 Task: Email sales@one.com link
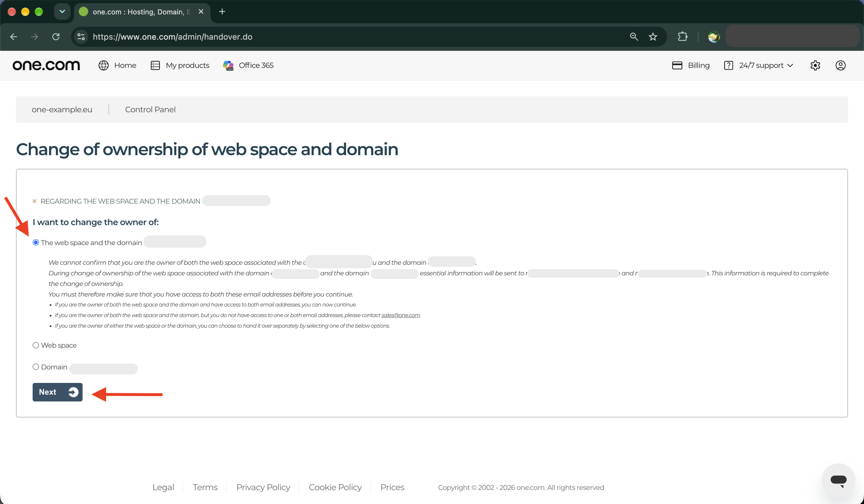click(x=401, y=315)
